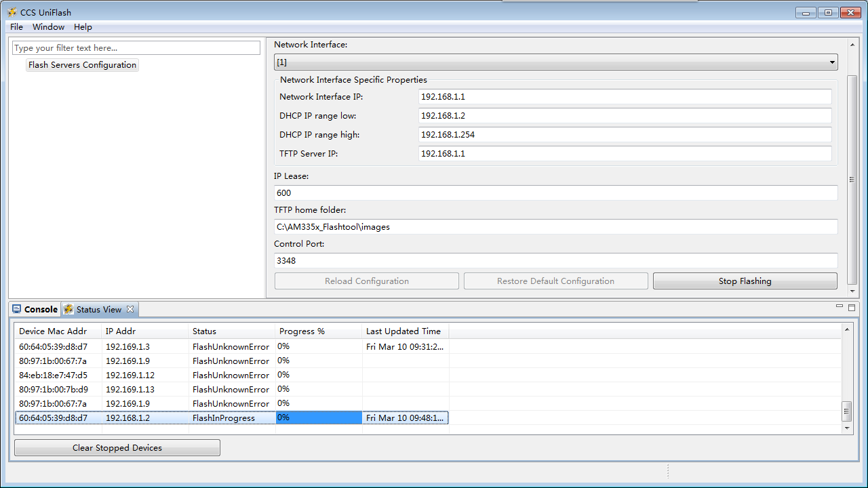Focus the filter text search box
The height and width of the screenshot is (488, 868).
136,48
